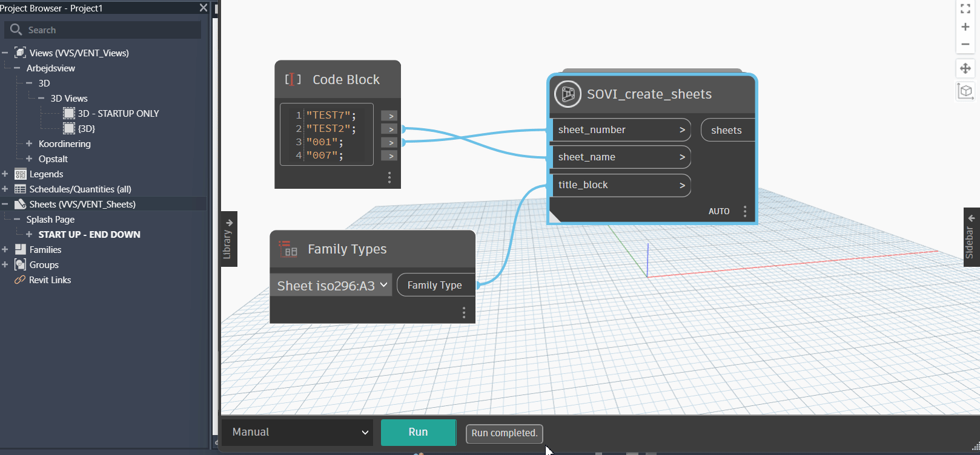
Task: Collapse the Arbejdsview tree node
Action: pos(17,68)
